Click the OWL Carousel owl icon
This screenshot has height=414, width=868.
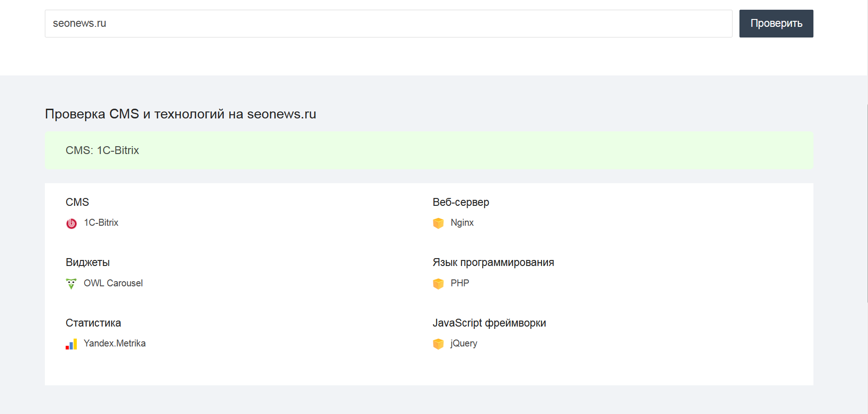[71, 284]
